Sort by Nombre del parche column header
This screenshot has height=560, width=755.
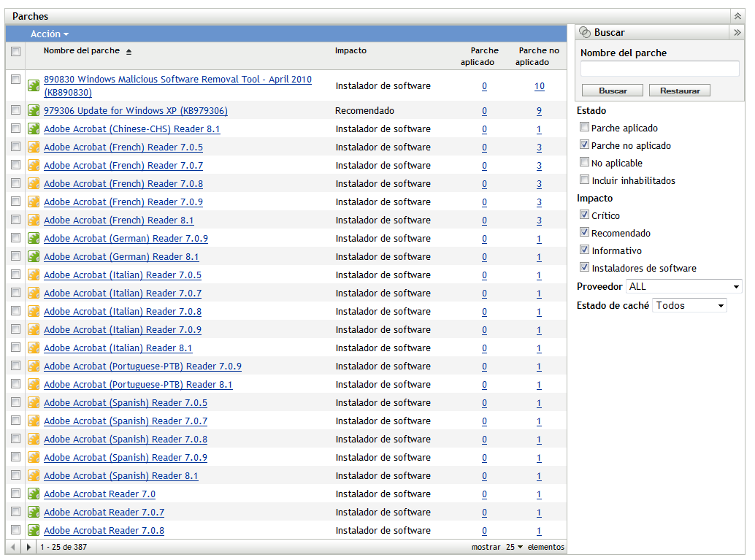pyautogui.click(x=81, y=50)
